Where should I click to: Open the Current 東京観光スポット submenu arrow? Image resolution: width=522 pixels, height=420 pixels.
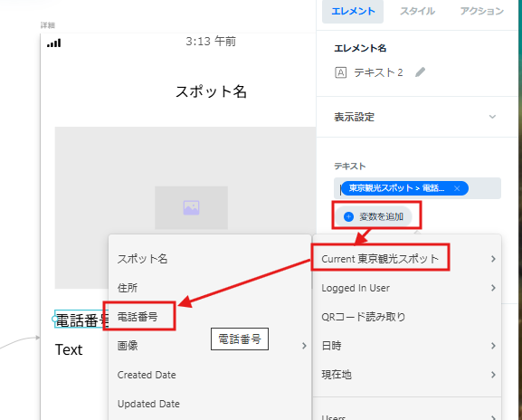pyautogui.click(x=493, y=259)
